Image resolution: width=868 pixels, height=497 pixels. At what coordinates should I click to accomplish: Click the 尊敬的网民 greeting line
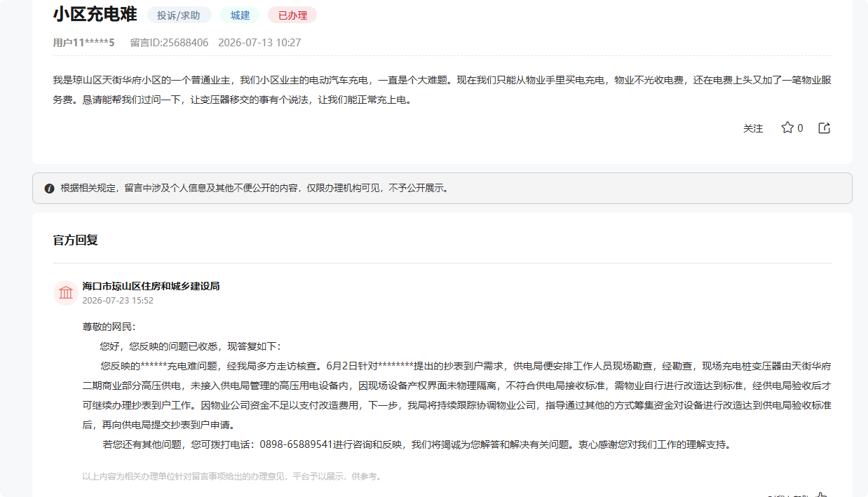click(109, 327)
